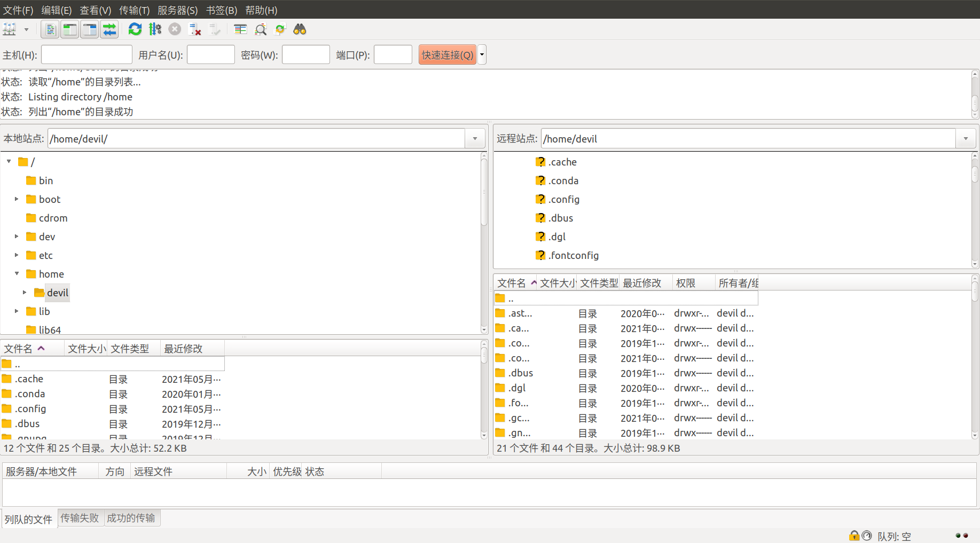Open the Site Manager dropdown arrow
The height and width of the screenshot is (543, 980).
click(26, 29)
